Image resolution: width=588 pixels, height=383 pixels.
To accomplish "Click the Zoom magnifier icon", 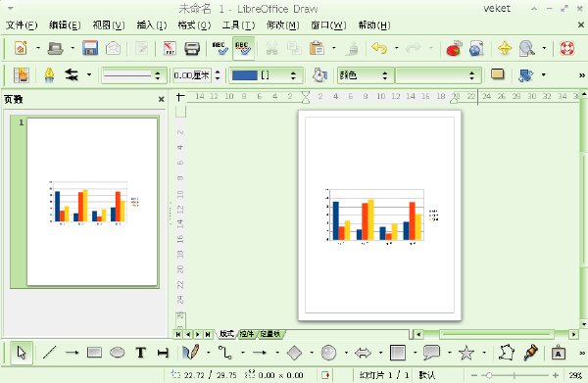I will (527, 48).
